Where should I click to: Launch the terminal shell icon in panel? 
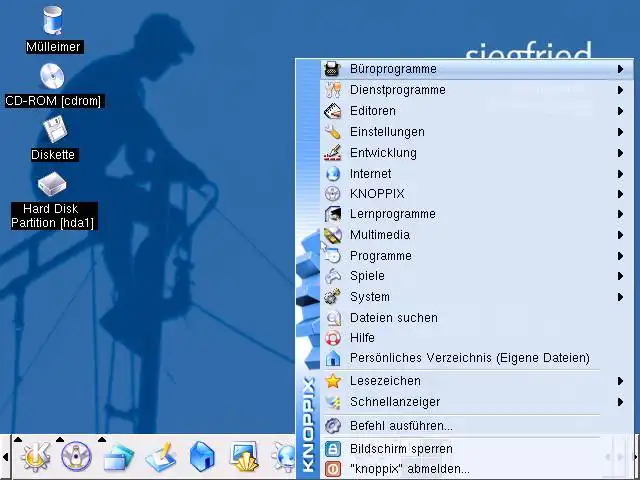pyautogui.click(x=244, y=457)
